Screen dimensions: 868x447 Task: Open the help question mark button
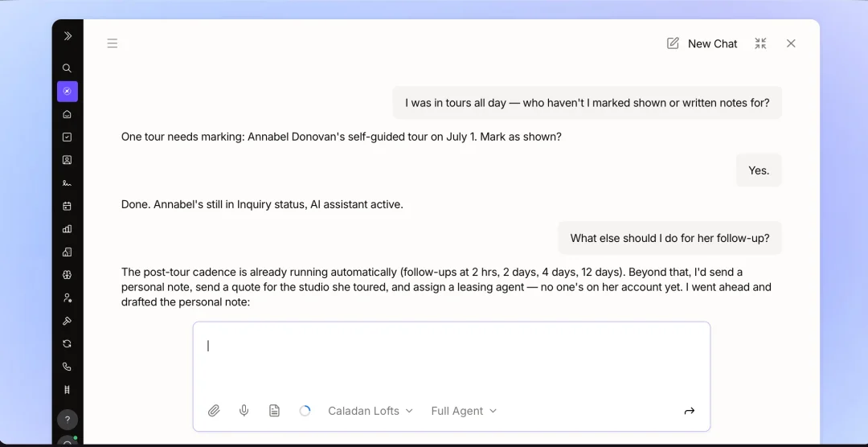tap(68, 420)
